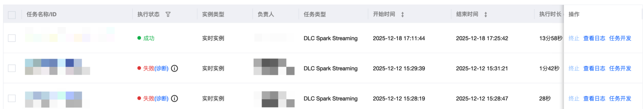Screen dimensions: 644x109
Task: Open 任务开发 for the successful task
Action: point(620,38)
